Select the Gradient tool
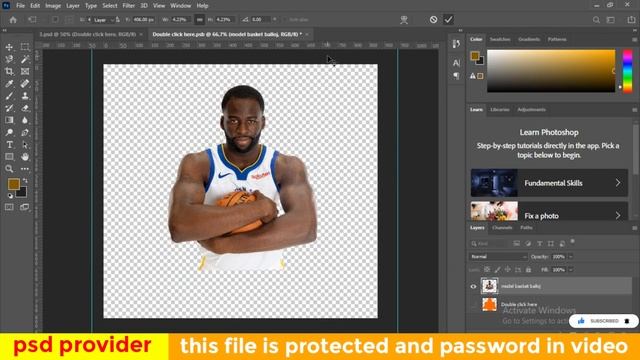 9,120
